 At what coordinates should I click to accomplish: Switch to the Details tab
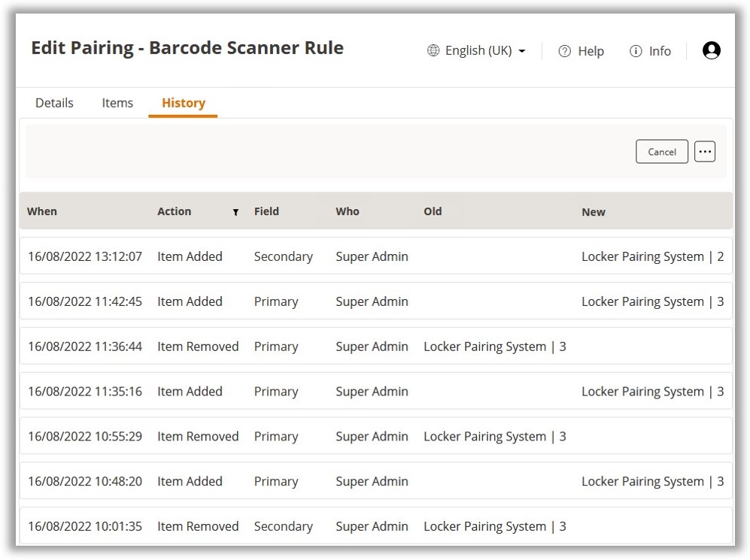tap(54, 103)
